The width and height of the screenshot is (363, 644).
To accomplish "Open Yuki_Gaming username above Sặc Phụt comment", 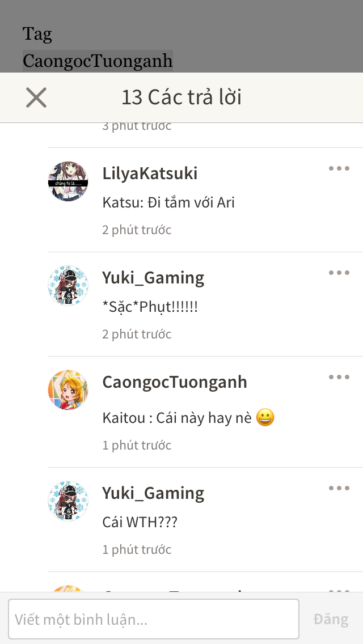I will (153, 278).
